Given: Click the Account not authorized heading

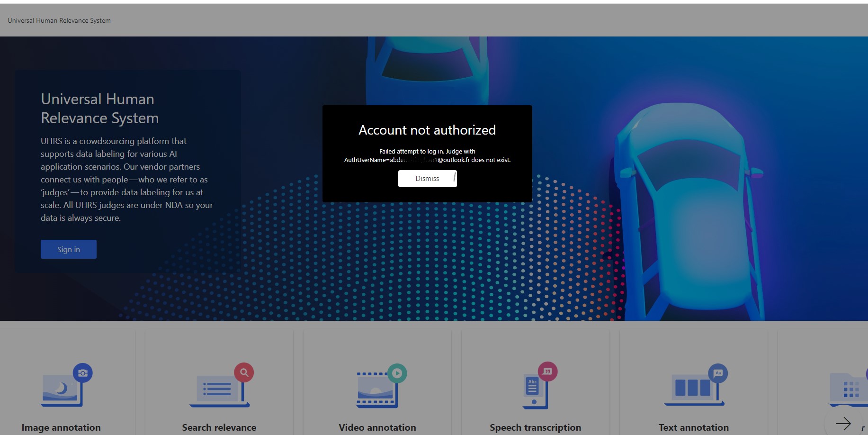Looking at the screenshot, I should click(427, 130).
